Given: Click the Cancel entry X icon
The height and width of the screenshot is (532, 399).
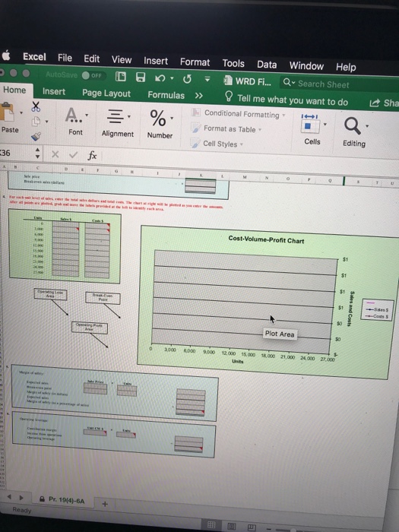Looking at the screenshot, I should [55, 154].
